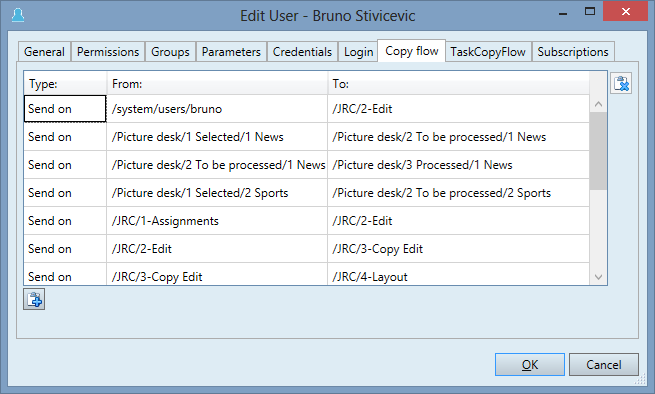Screen dimensions: 655x394
Task: Click the From: column header
Action: tap(217, 84)
